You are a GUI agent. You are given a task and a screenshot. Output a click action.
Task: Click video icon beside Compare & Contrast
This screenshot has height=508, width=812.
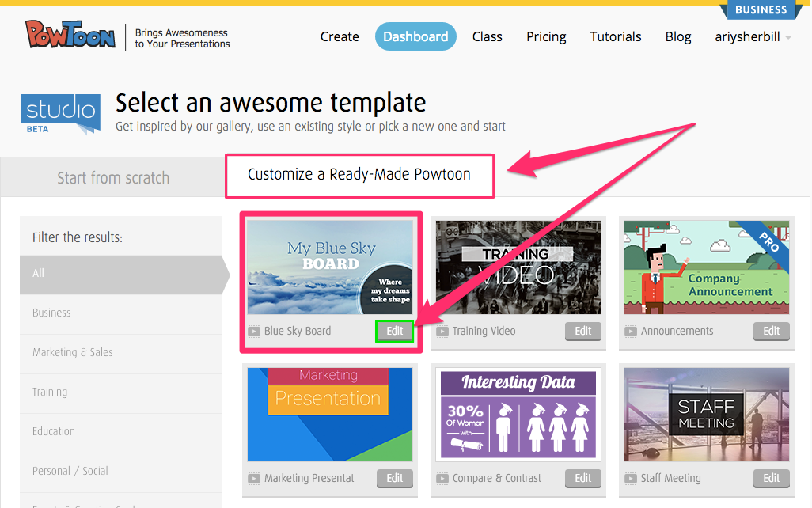(442, 479)
